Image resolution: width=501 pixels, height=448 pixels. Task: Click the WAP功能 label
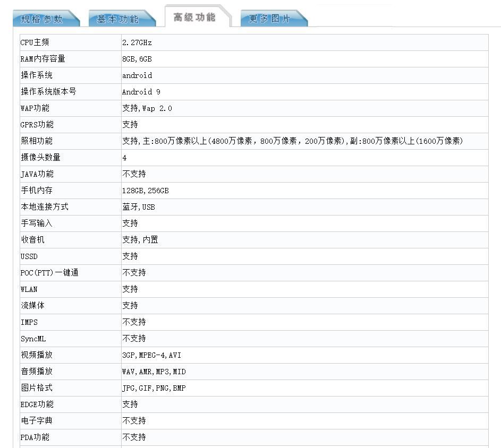(35, 108)
